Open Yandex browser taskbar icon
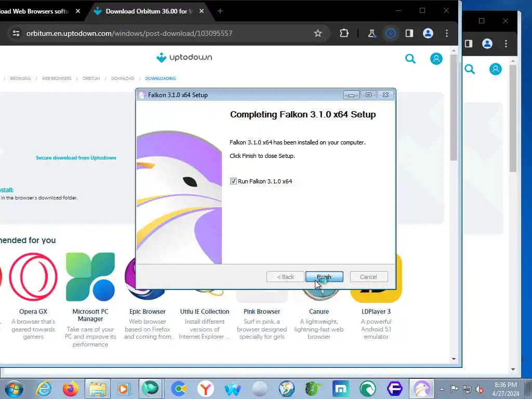 [206, 389]
